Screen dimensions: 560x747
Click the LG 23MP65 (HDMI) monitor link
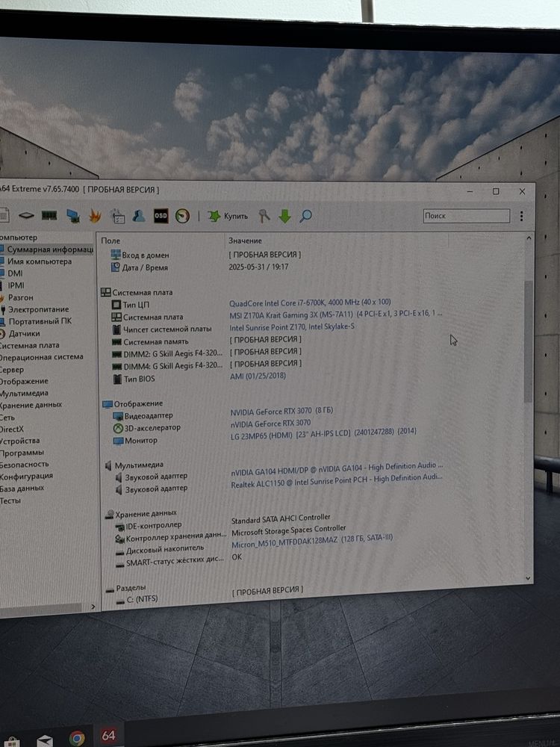[323, 435]
